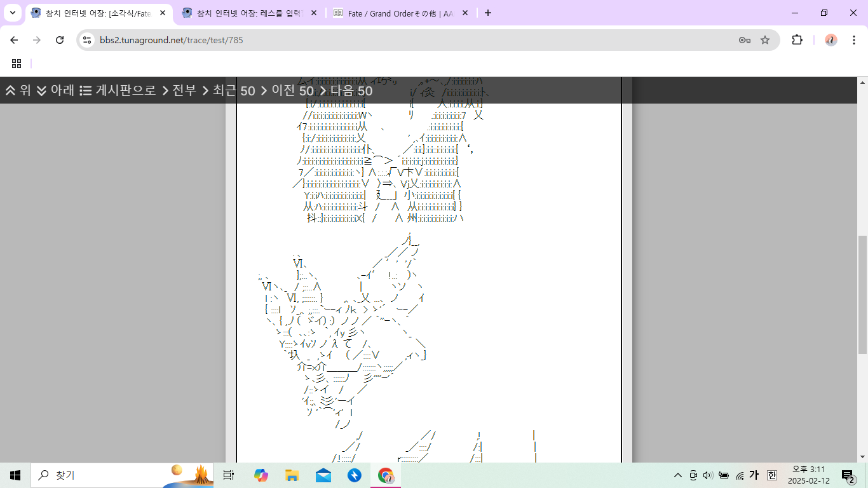Image resolution: width=868 pixels, height=488 pixels.
Task: Open the clock showing 오후 3:11
Action: tap(808, 475)
